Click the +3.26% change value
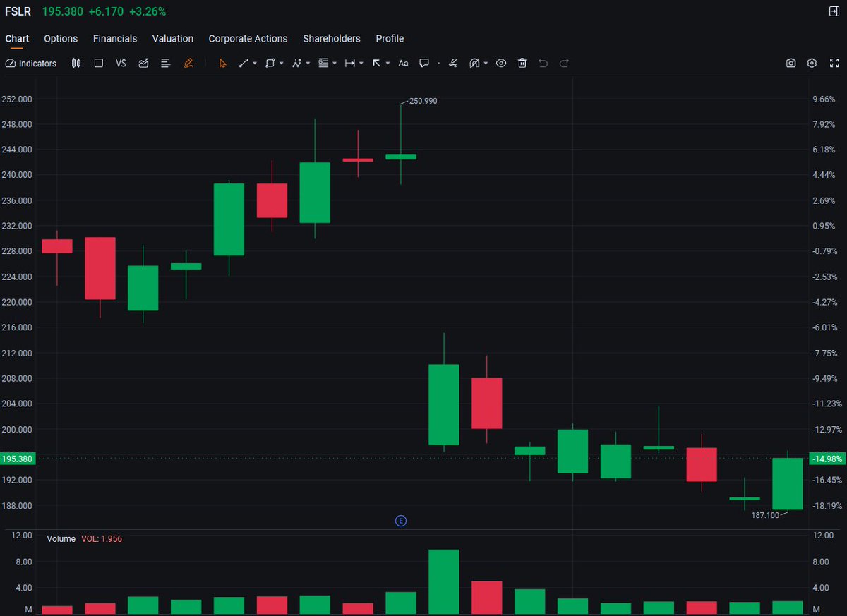847x616 pixels. tap(148, 12)
